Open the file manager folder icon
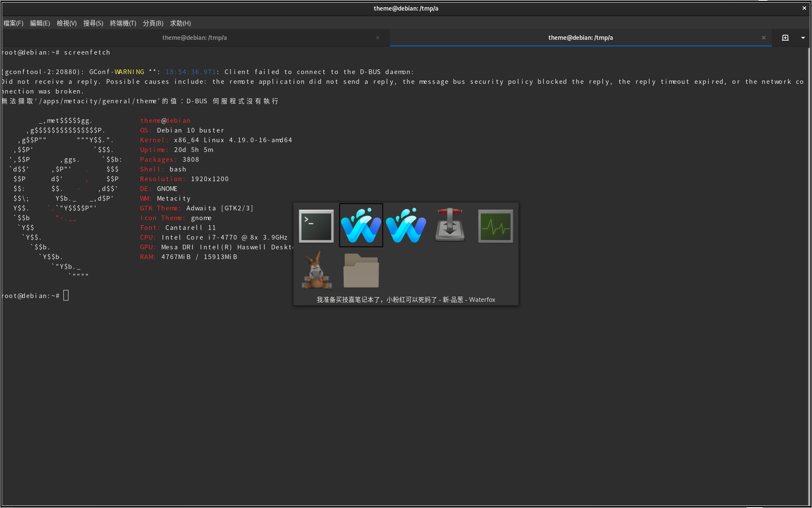This screenshot has height=508, width=812. point(360,270)
